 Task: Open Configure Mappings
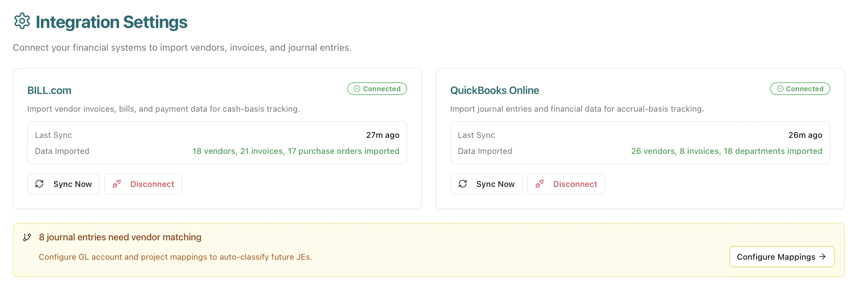782,257
